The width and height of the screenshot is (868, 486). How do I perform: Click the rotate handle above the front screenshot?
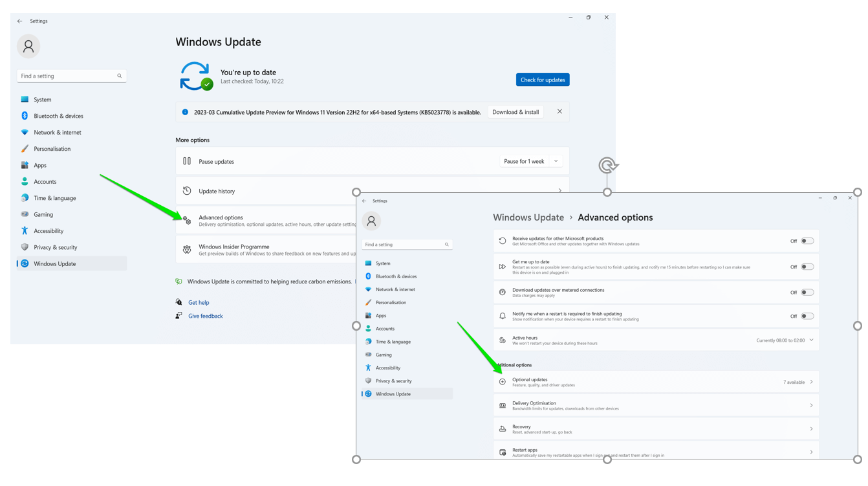click(607, 166)
